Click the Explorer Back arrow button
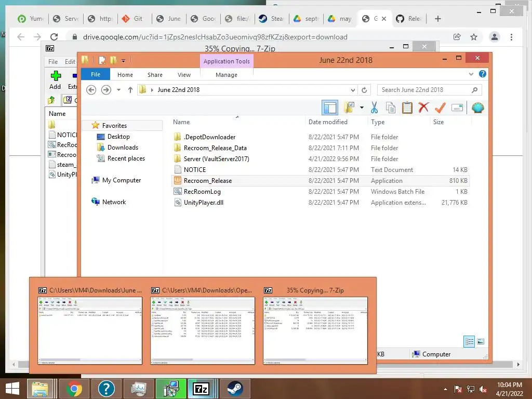 (91, 90)
